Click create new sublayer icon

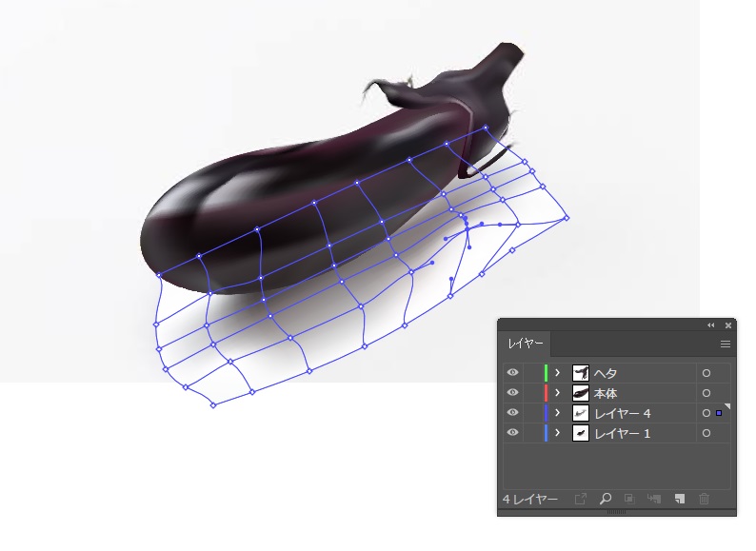654,499
